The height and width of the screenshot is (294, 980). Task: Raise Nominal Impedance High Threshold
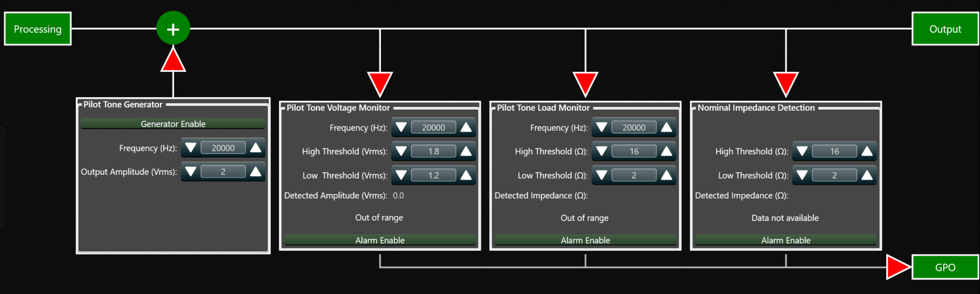coord(867,151)
